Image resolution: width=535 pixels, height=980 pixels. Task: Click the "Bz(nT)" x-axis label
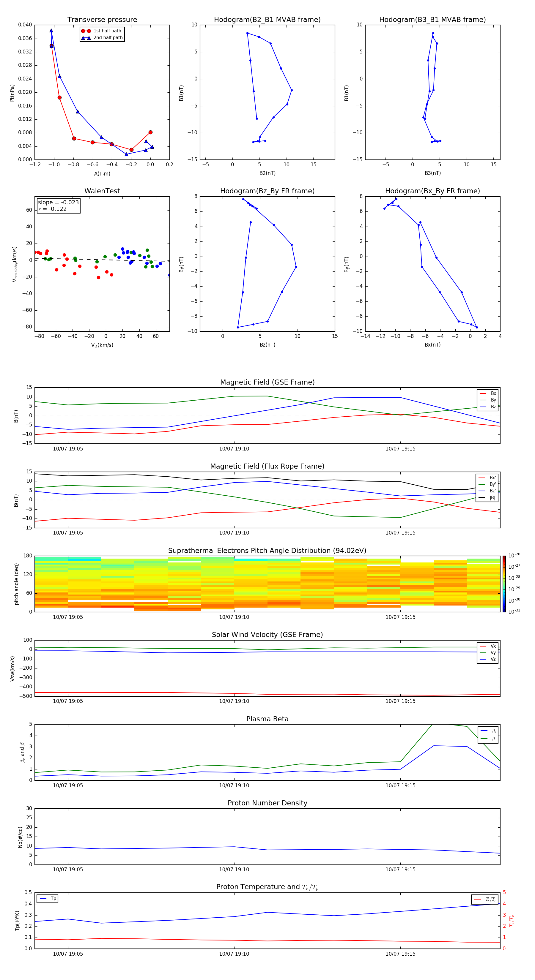coord(267,345)
